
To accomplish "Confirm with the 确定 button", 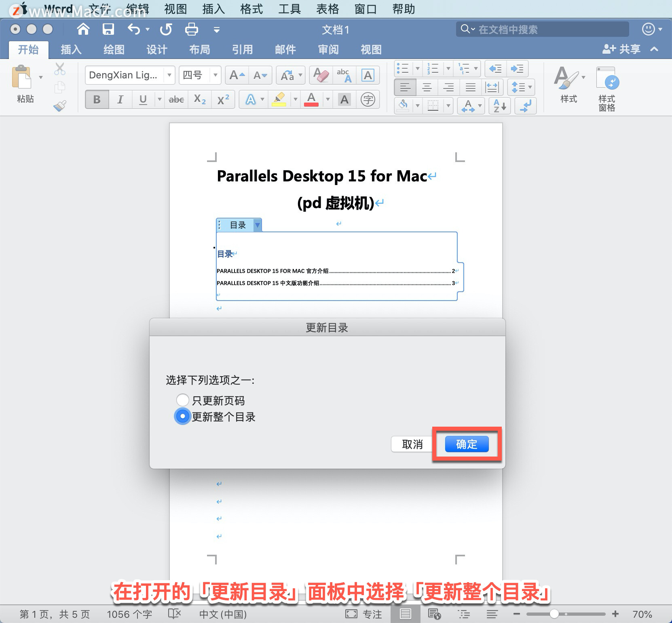I will click(467, 444).
